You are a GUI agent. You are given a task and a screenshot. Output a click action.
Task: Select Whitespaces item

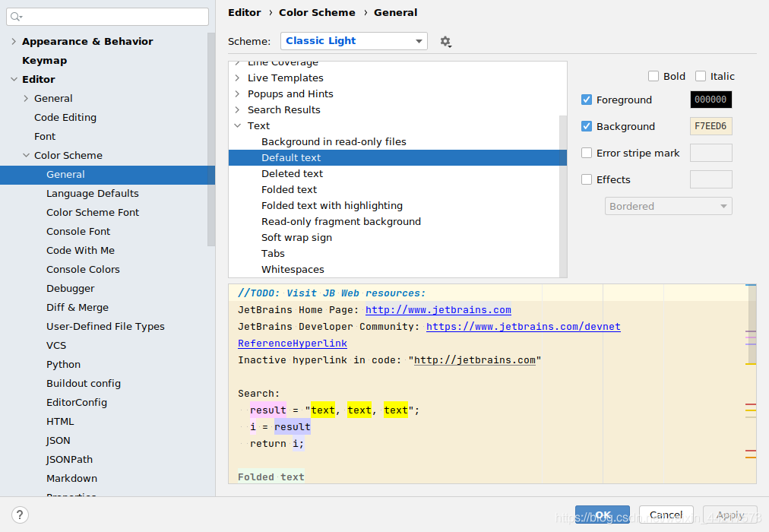293,269
